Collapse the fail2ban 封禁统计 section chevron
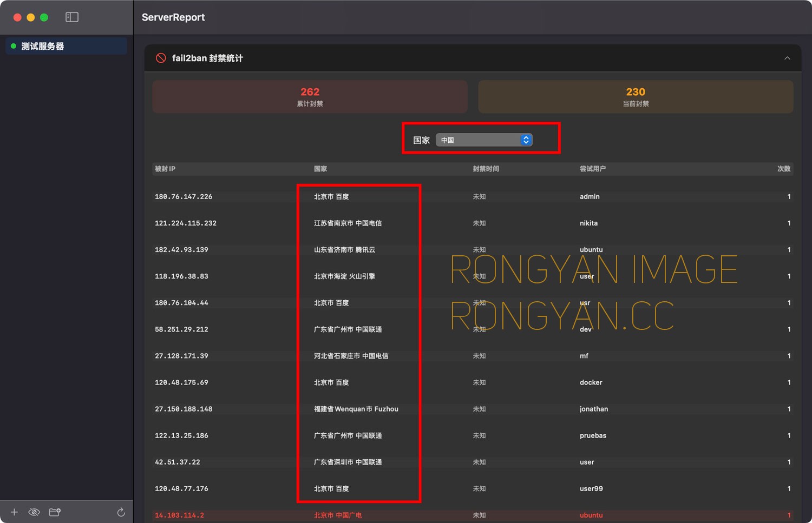This screenshot has height=523, width=812. point(787,58)
